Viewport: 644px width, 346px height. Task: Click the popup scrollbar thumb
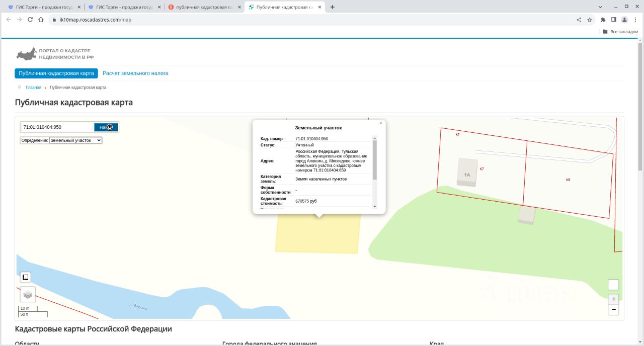click(x=374, y=160)
